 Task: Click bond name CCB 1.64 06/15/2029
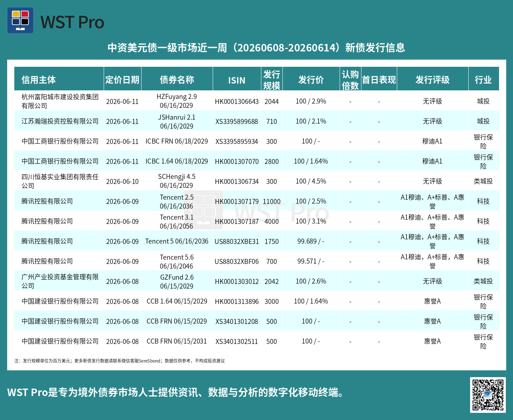point(177,301)
